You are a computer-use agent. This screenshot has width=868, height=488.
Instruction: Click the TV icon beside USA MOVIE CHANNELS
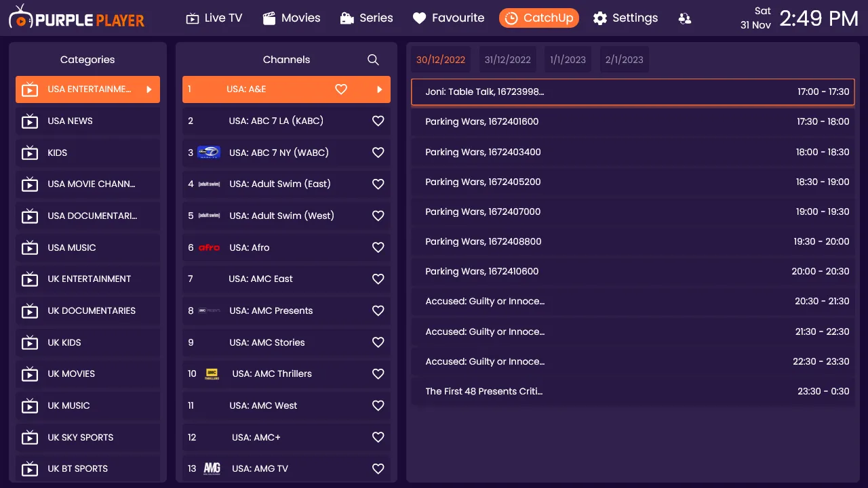point(30,184)
